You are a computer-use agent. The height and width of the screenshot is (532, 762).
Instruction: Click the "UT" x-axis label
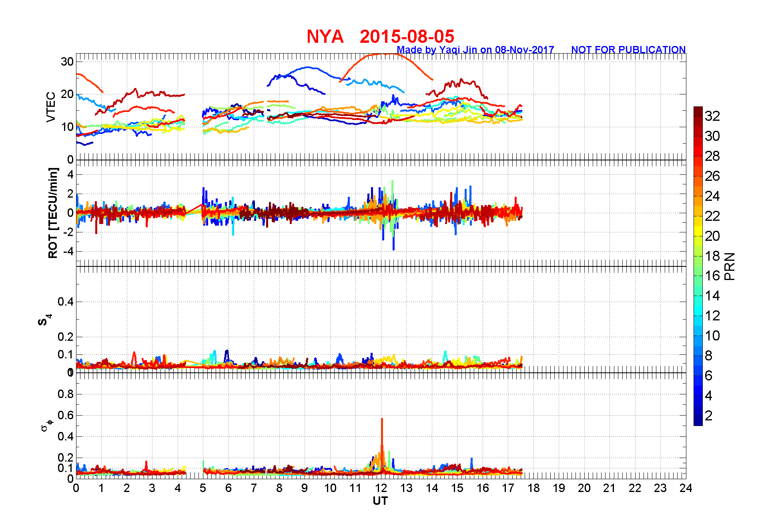click(380, 501)
